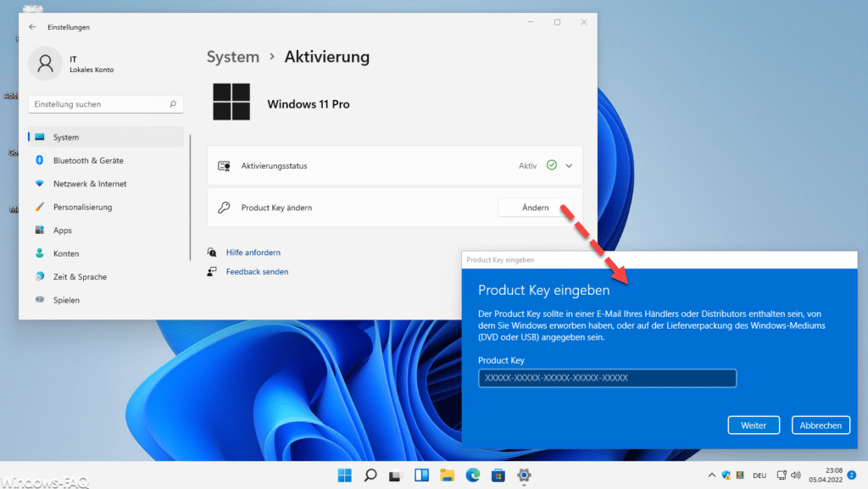Open Widgets from the taskbar
This screenshot has height=489, width=868.
point(421,475)
